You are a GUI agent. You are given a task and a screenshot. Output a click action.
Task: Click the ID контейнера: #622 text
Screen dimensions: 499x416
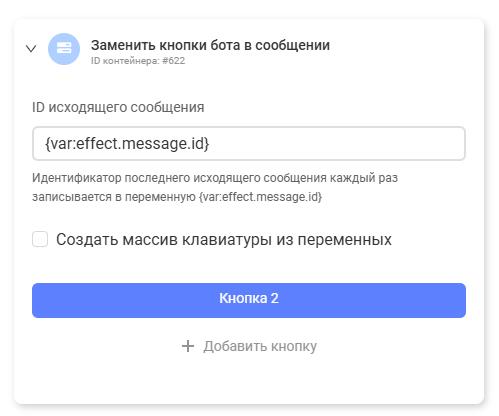click(x=138, y=61)
